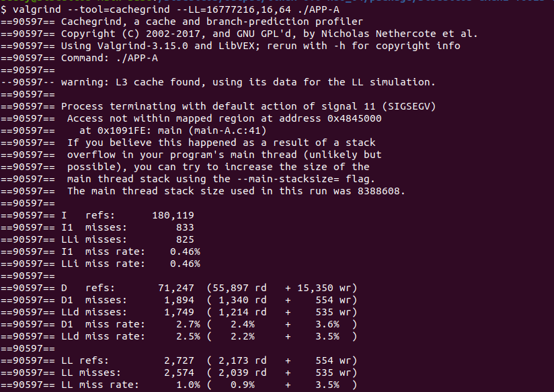This screenshot has width=554, height=392.
Task: Click the LL refs value 2,727
Action: tap(179, 360)
